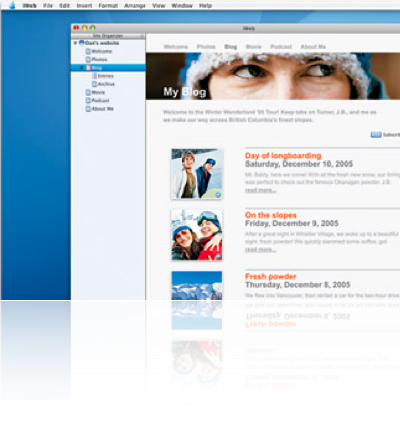Select the Entries page icon in sidebar
This screenshot has height=421, width=400.
click(94, 76)
